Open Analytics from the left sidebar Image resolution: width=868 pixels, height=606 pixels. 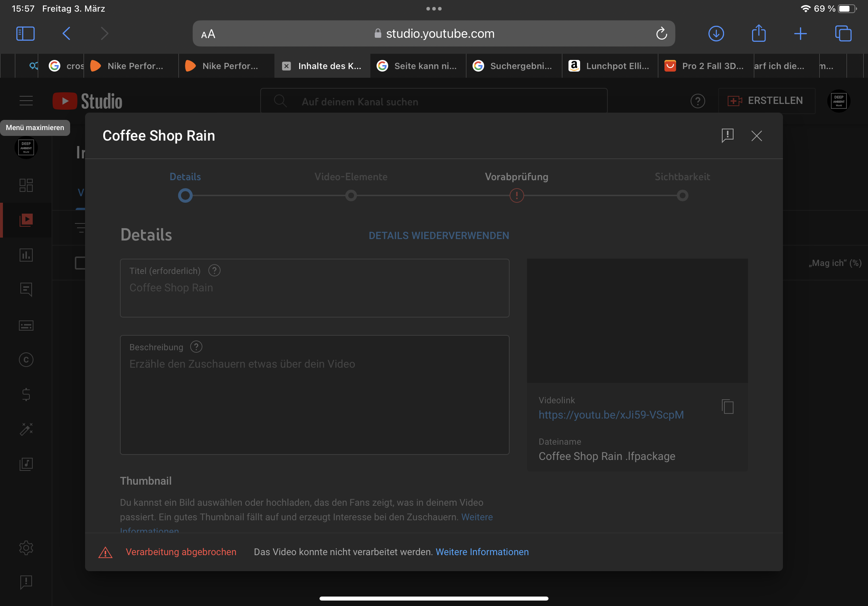pyautogui.click(x=26, y=255)
